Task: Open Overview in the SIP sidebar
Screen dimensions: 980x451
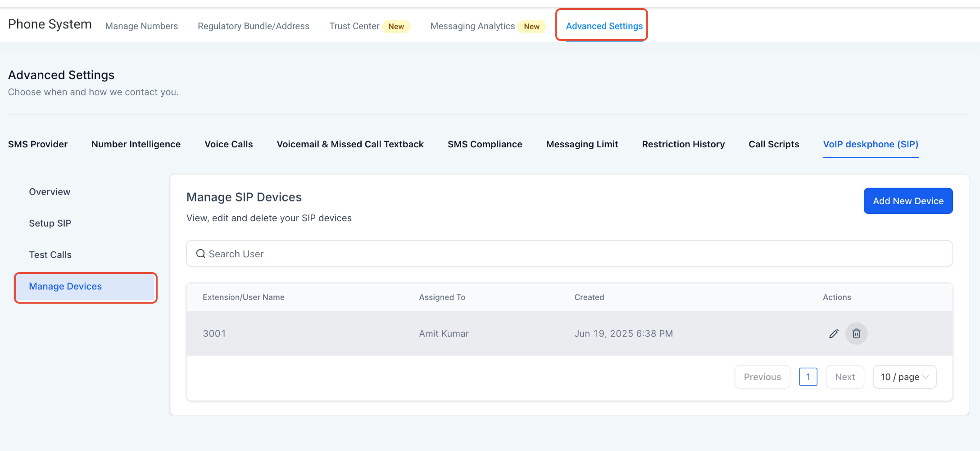Action: coord(50,192)
